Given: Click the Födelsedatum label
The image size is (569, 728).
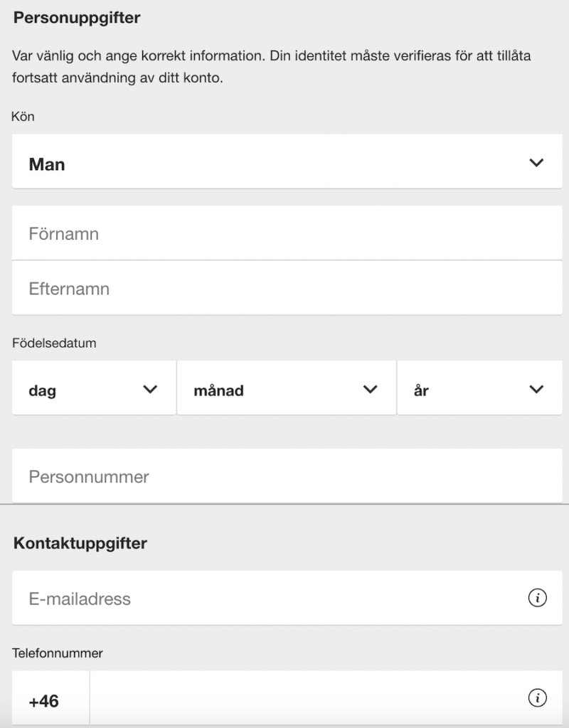Looking at the screenshot, I should click(x=54, y=343).
